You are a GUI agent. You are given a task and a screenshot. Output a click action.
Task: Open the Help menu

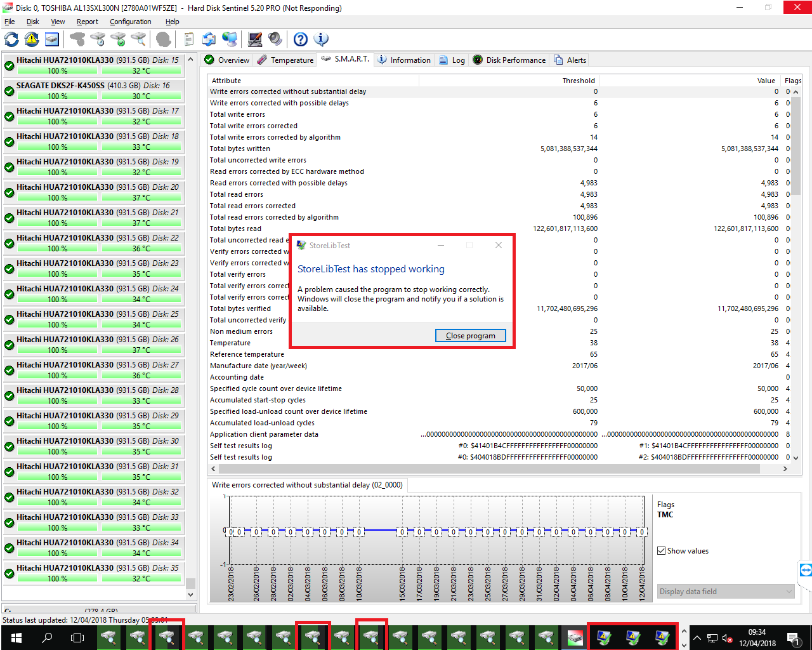point(173,22)
